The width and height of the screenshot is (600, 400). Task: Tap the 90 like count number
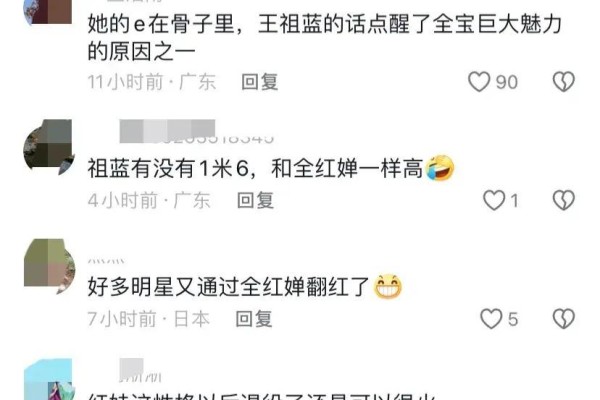[507, 82]
